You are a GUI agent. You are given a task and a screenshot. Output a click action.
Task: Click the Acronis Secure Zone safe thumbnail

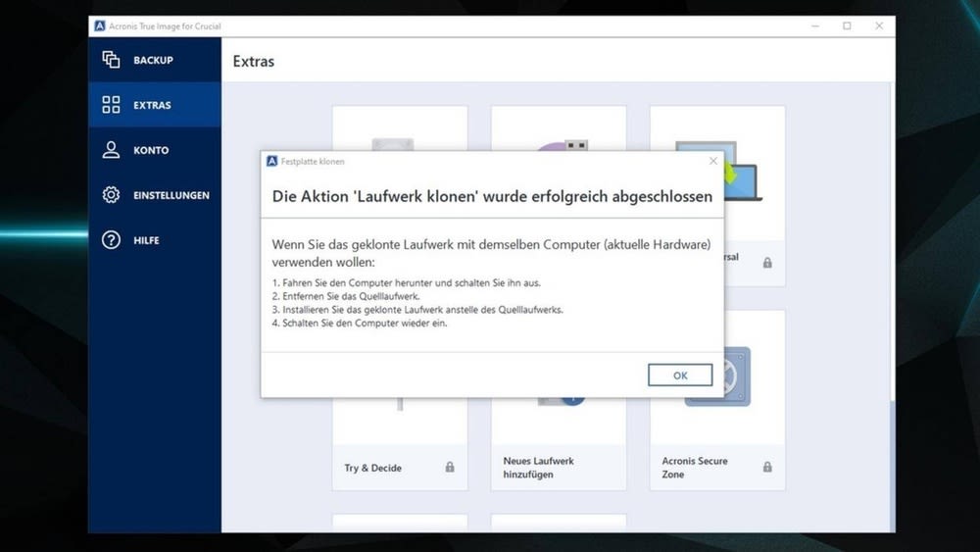pos(738,376)
